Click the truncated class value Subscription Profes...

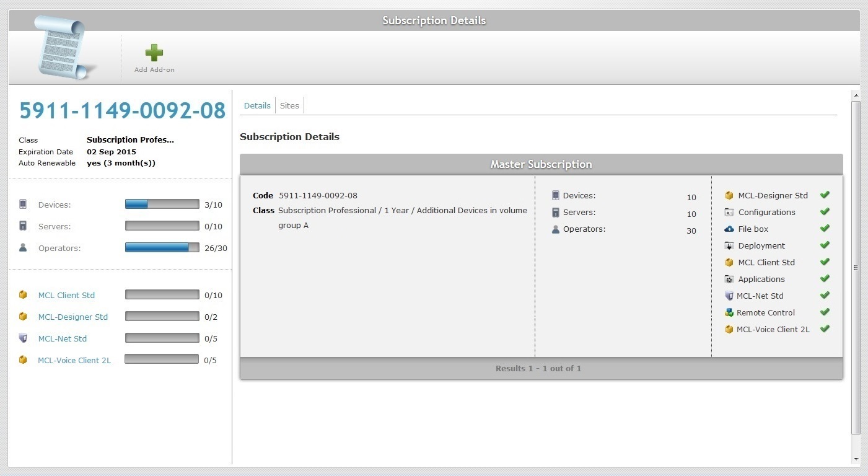click(x=130, y=140)
